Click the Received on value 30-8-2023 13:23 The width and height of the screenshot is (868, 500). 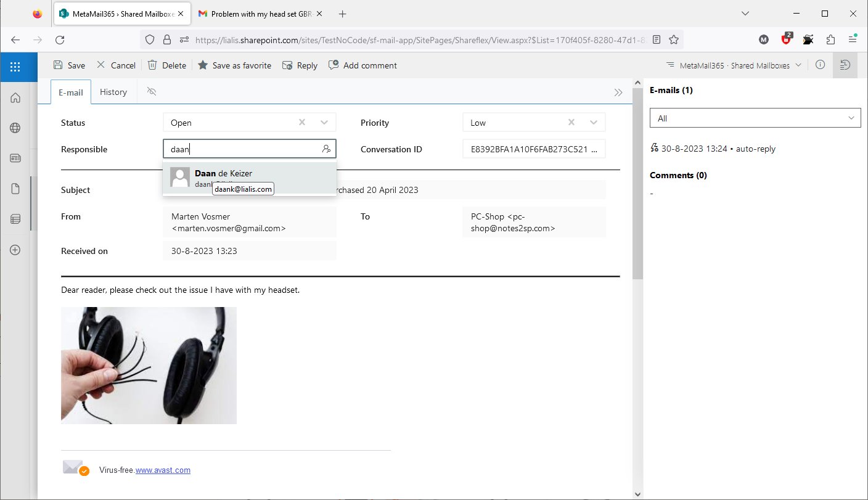(x=250, y=251)
